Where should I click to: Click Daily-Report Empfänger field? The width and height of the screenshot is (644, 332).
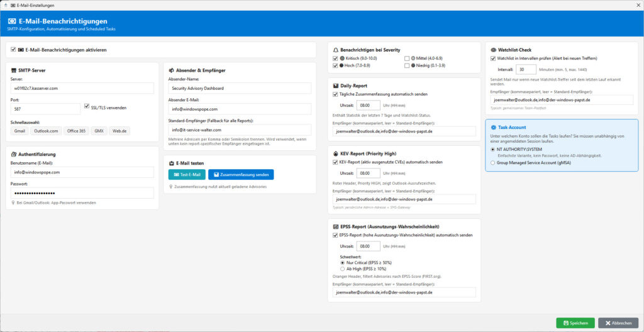click(x=404, y=131)
